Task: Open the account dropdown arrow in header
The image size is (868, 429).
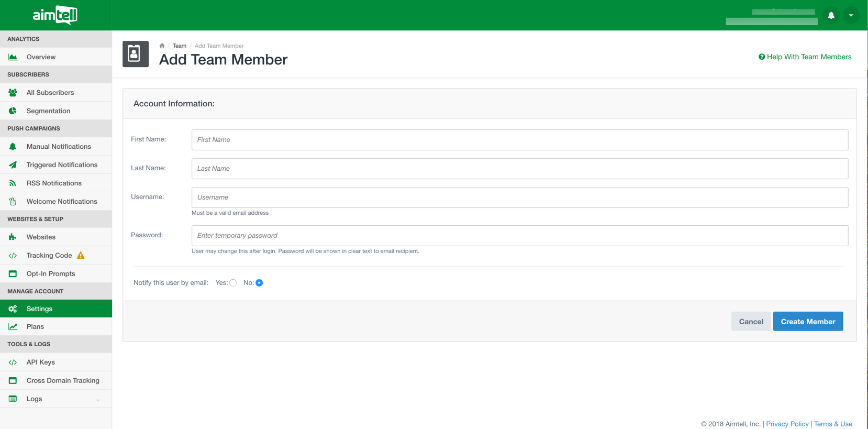Action: pyautogui.click(x=851, y=15)
